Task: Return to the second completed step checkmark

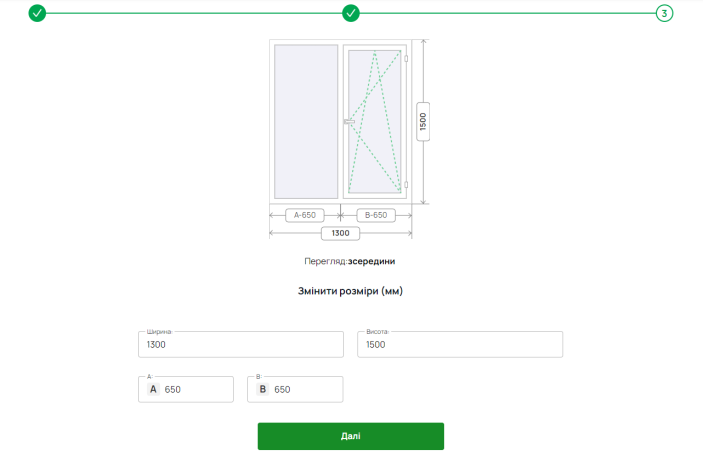Action: 351,13
